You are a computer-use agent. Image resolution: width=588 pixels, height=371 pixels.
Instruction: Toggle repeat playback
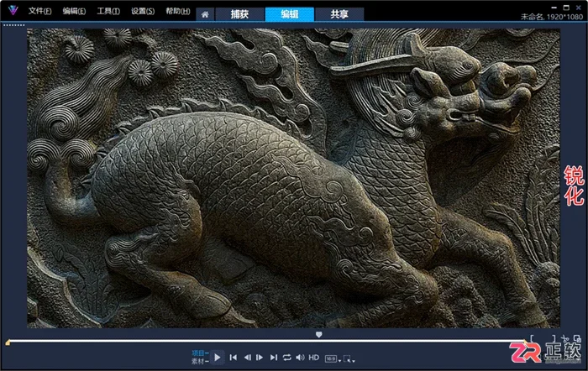tap(287, 358)
